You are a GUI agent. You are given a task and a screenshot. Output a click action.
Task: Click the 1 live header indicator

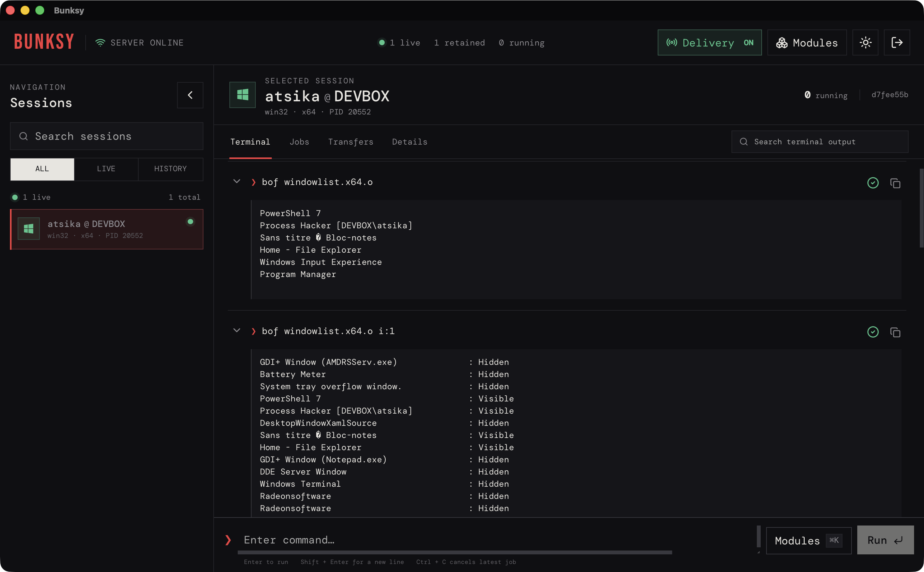click(399, 43)
